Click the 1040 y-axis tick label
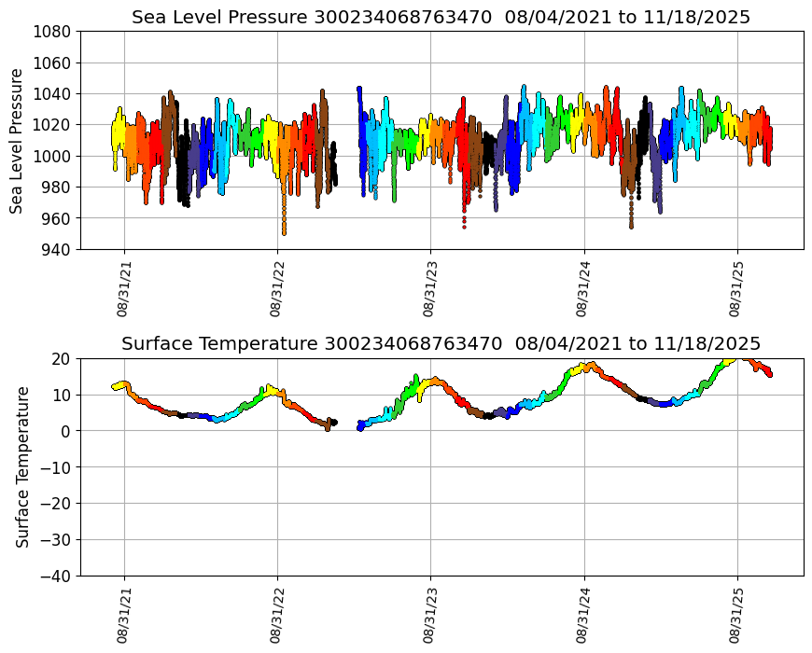The height and width of the screenshot is (653, 812). pyautogui.click(x=53, y=93)
